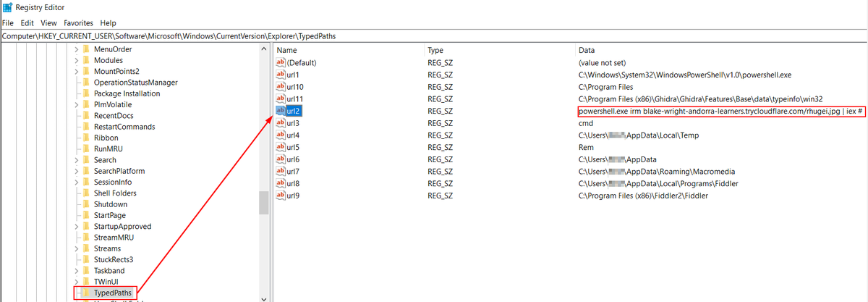Image resolution: width=868 pixels, height=302 pixels.
Task: Select the RunMRU folder icon
Action: coord(87,148)
